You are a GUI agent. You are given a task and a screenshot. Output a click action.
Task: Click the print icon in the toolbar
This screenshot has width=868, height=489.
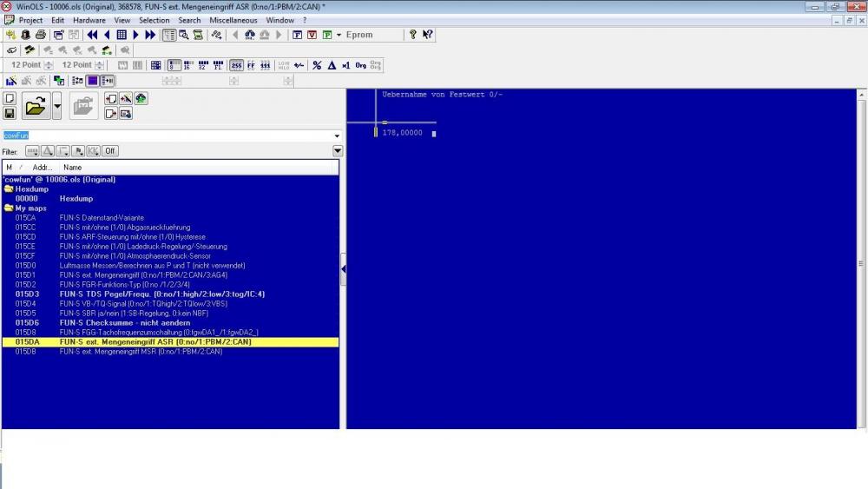pos(40,35)
